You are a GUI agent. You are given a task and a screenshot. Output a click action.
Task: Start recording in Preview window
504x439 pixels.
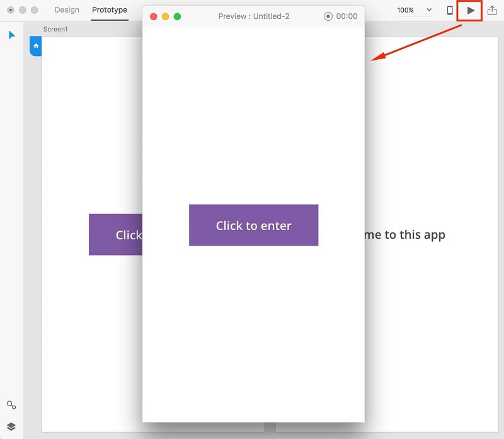[328, 16]
